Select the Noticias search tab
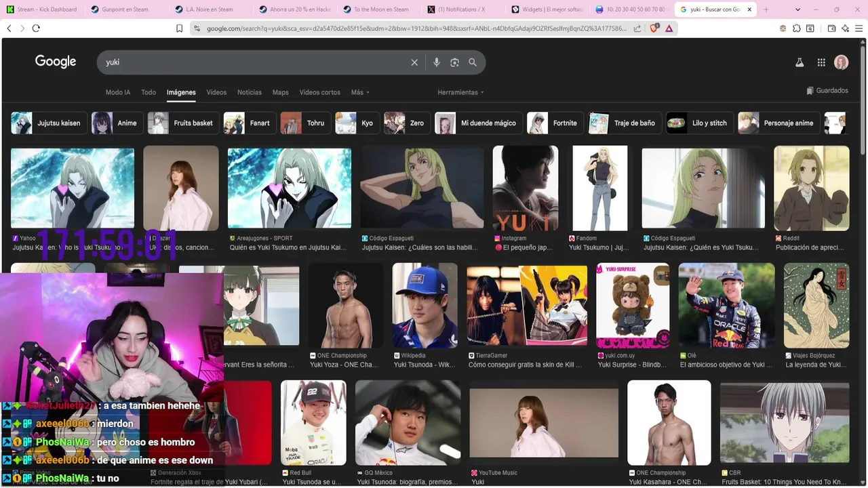868x488 pixels. 250,92
